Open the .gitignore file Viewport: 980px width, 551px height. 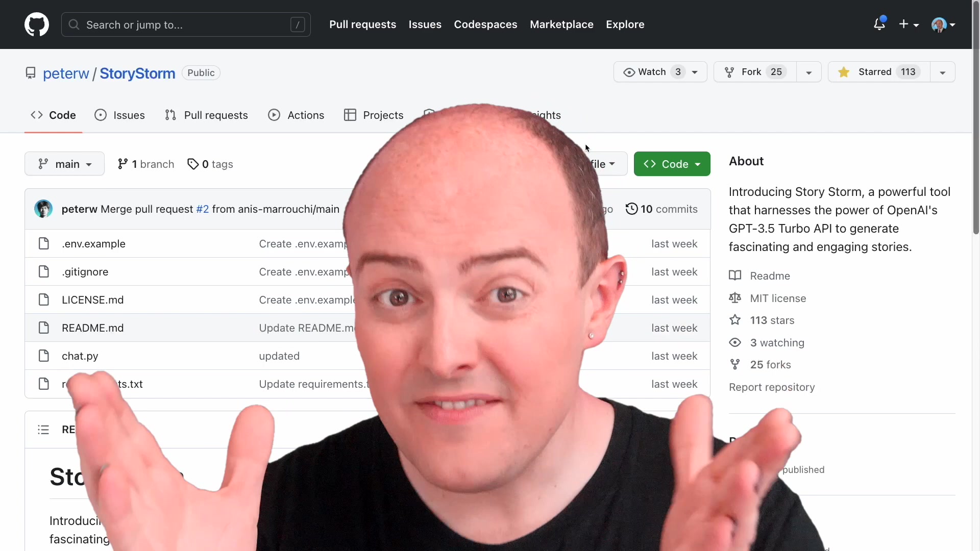[85, 272]
